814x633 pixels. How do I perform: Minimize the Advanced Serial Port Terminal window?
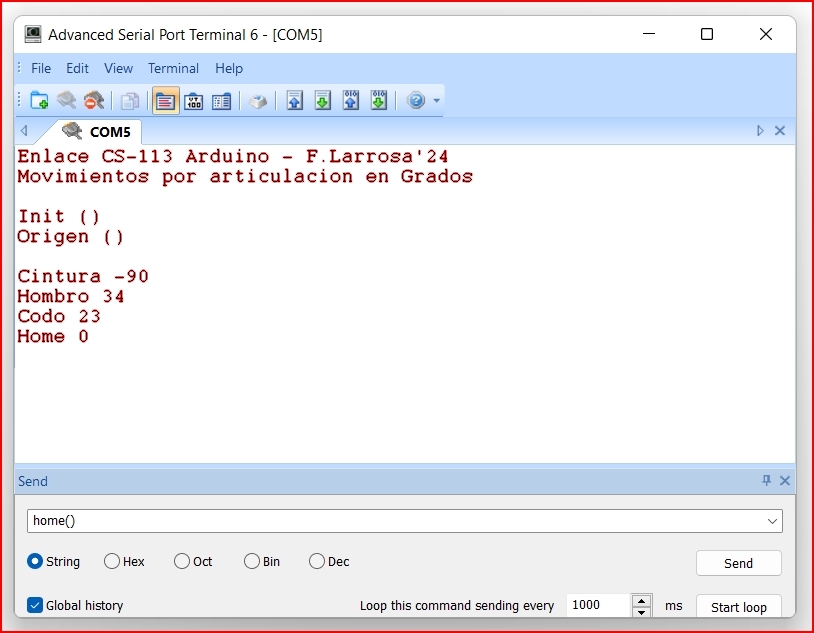[649, 34]
